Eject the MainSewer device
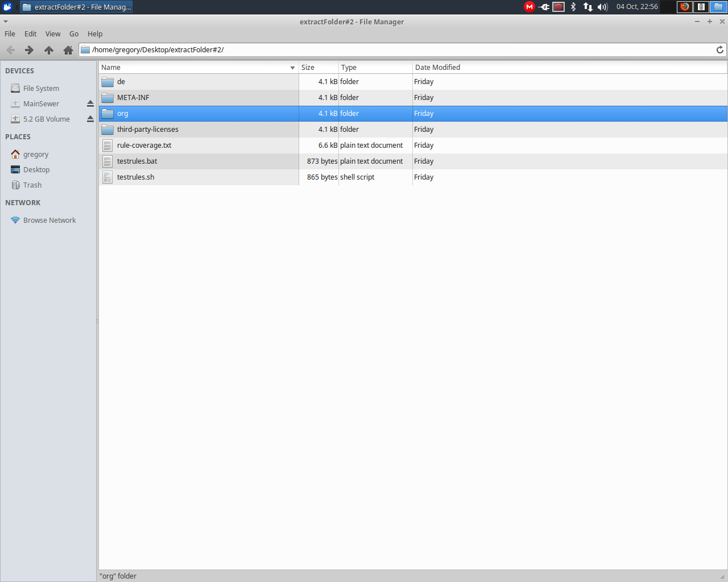This screenshot has height=582, width=728. (x=90, y=104)
